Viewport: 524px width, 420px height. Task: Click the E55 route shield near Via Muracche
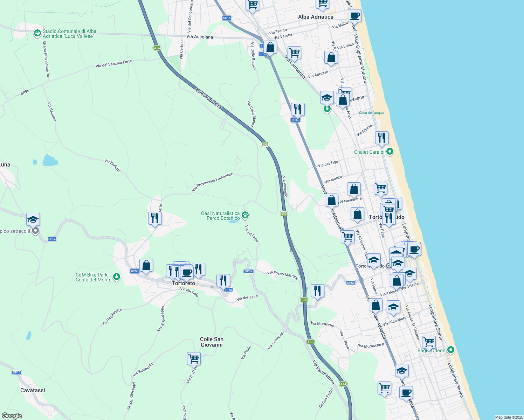coord(310,342)
